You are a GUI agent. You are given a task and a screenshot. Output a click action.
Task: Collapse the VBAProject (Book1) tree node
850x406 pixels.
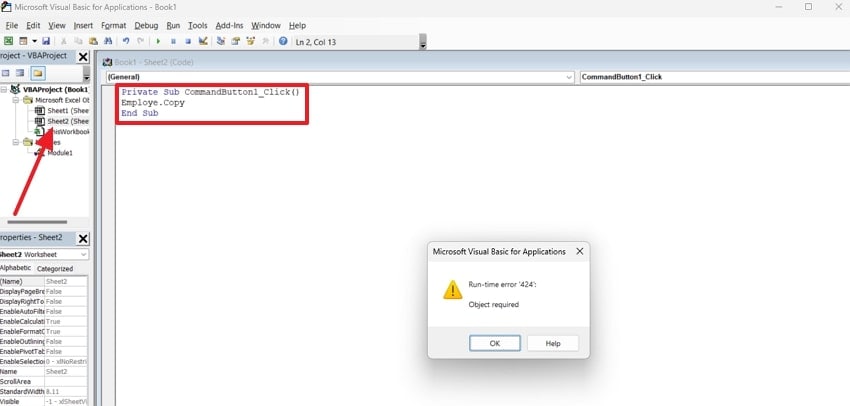click(4, 89)
